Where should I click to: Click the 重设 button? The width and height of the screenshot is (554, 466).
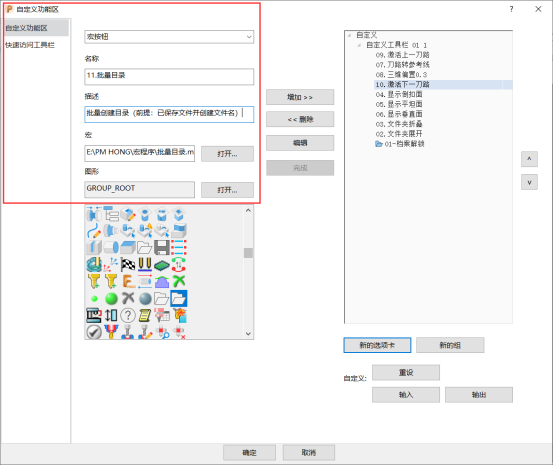pos(406,372)
